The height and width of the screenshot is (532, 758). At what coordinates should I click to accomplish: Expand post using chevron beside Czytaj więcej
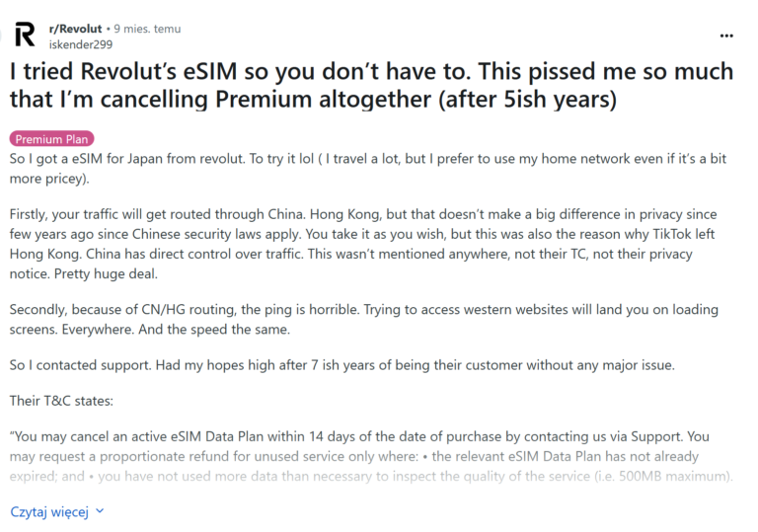click(99, 512)
